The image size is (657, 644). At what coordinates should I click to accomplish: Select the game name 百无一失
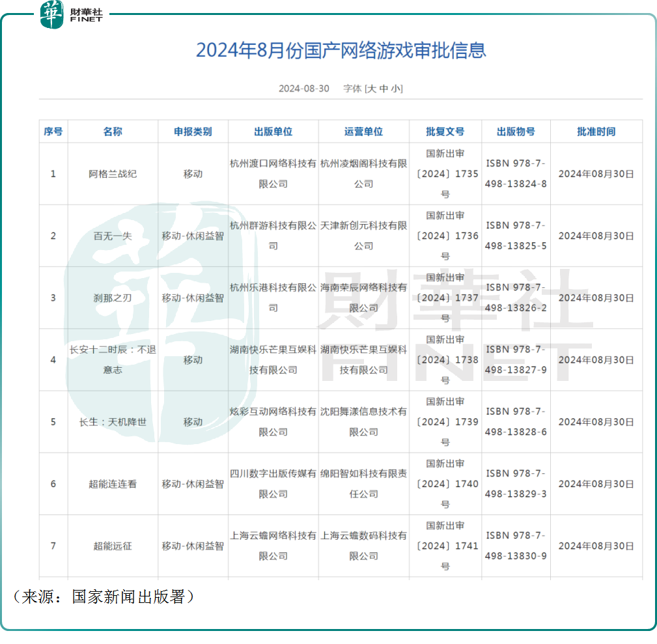click(113, 236)
